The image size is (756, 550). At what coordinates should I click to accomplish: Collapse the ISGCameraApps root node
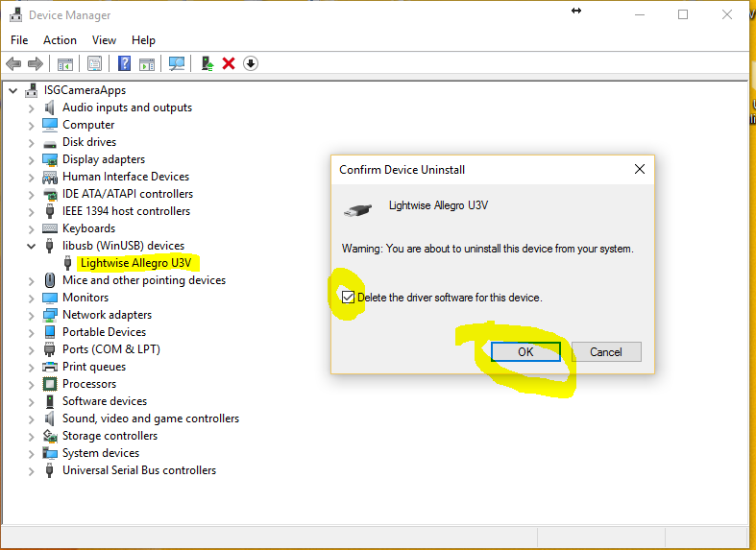point(13,90)
